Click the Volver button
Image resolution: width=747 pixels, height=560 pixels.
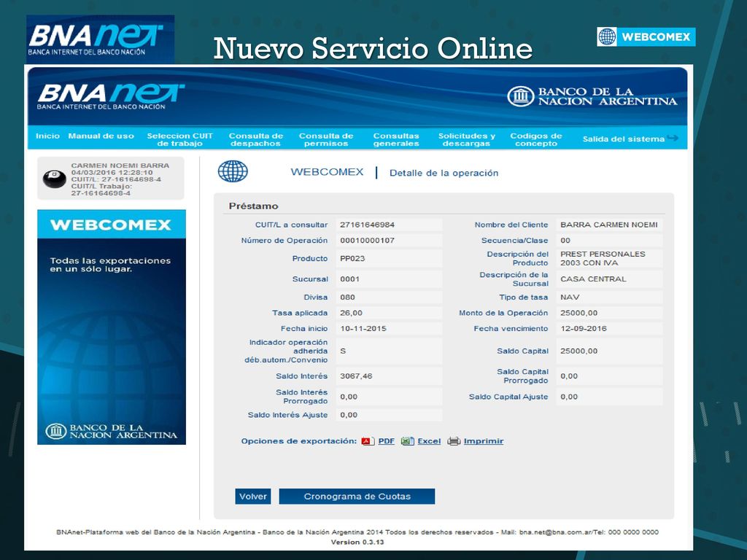[253, 496]
